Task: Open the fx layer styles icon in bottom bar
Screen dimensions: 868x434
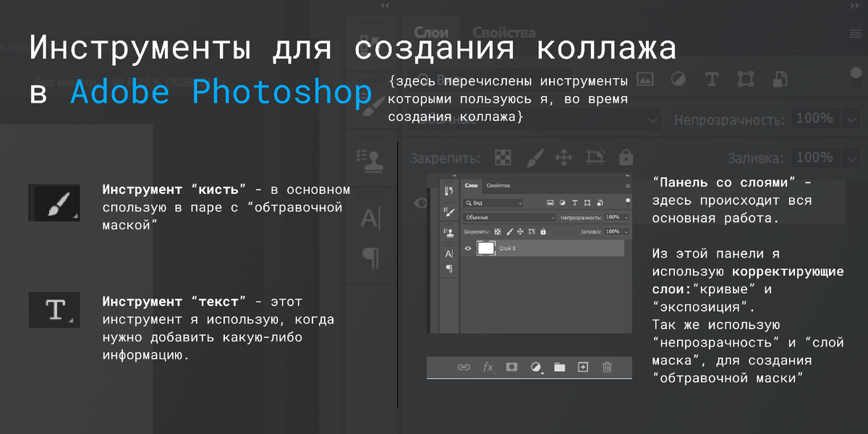Action: [x=488, y=367]
